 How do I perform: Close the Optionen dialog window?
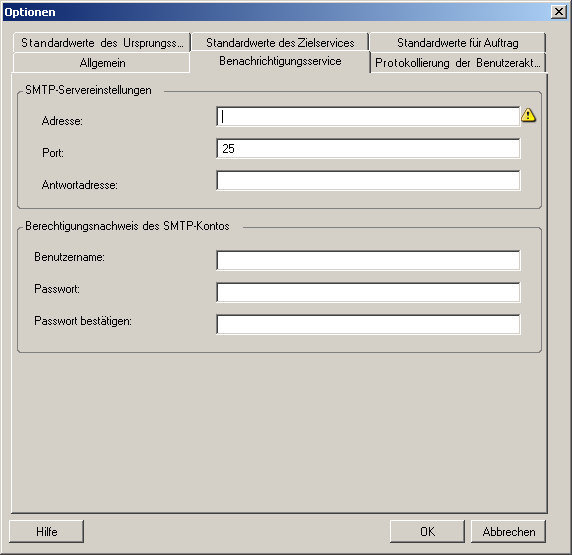559,12
